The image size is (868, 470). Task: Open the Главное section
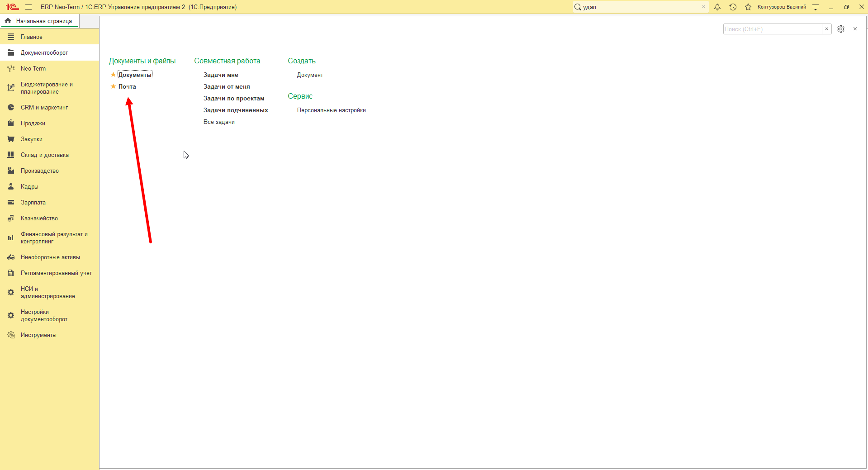pos(49,37)
